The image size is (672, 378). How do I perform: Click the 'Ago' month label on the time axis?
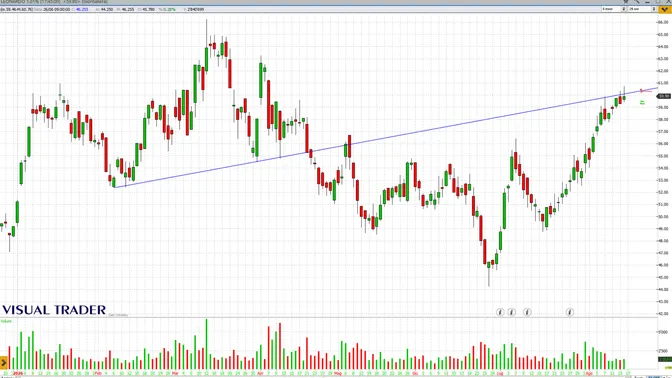tap(589, 373)
